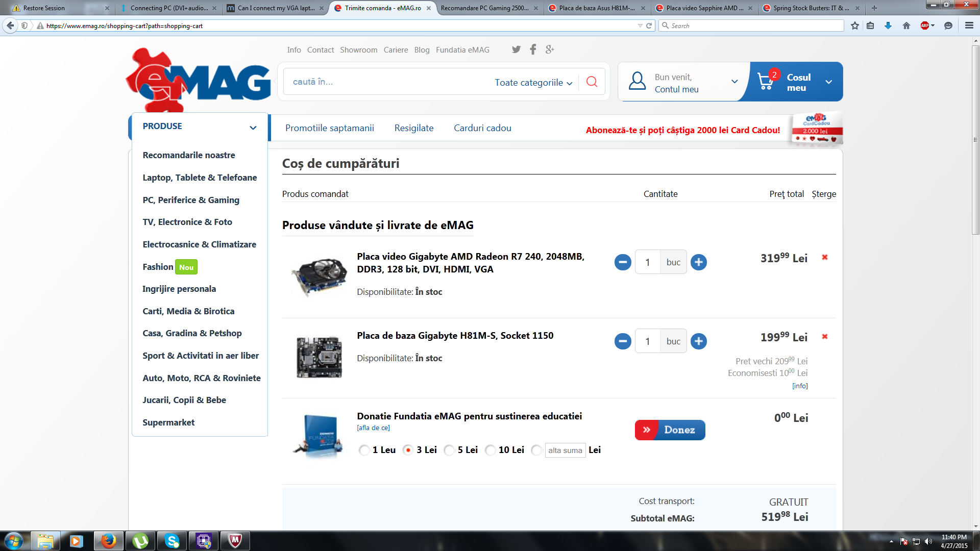Click Firefox home toolbar icon

tap(906, 26)
